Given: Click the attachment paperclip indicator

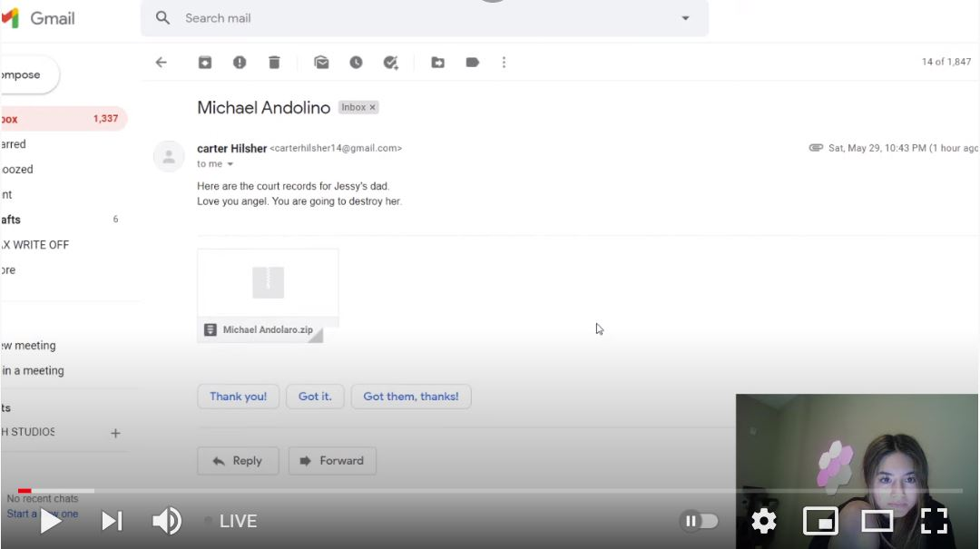Looking at the screenshot, I should coord(816,148).
